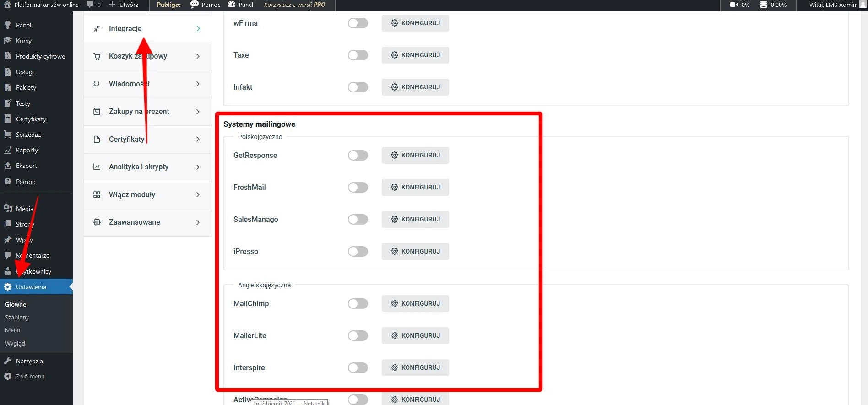Click the database icon in admin bar
868x405 pixels.
(764, 5)
